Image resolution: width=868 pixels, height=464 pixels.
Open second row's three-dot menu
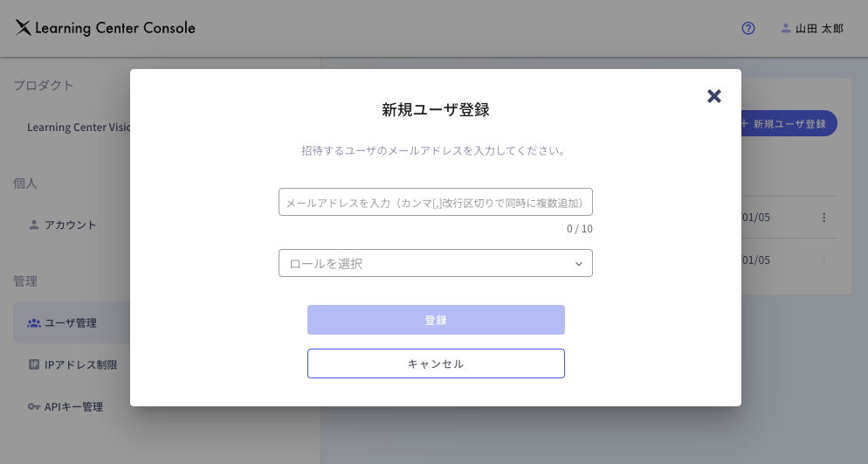[823, 260]
